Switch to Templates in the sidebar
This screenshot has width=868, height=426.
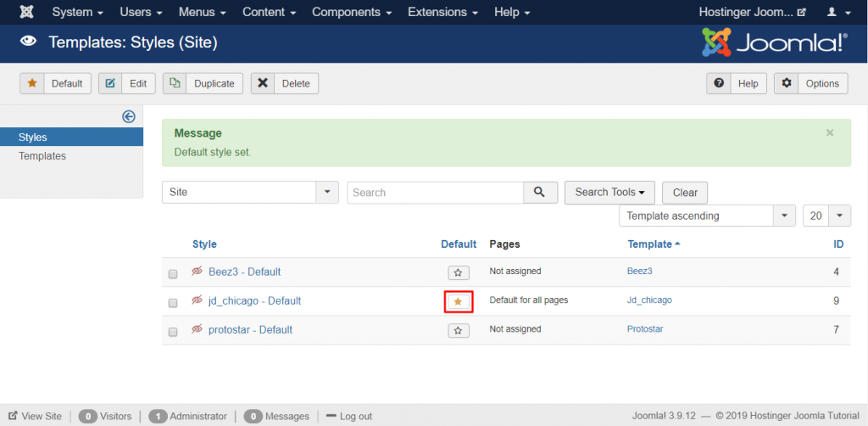pyautogui.click(x=42, y=156)
